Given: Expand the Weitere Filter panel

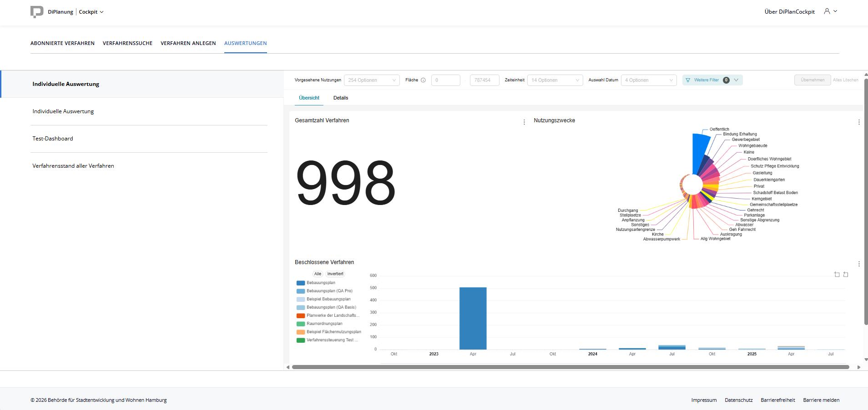Looking at the screenshot, I should [x=712, y=80].
